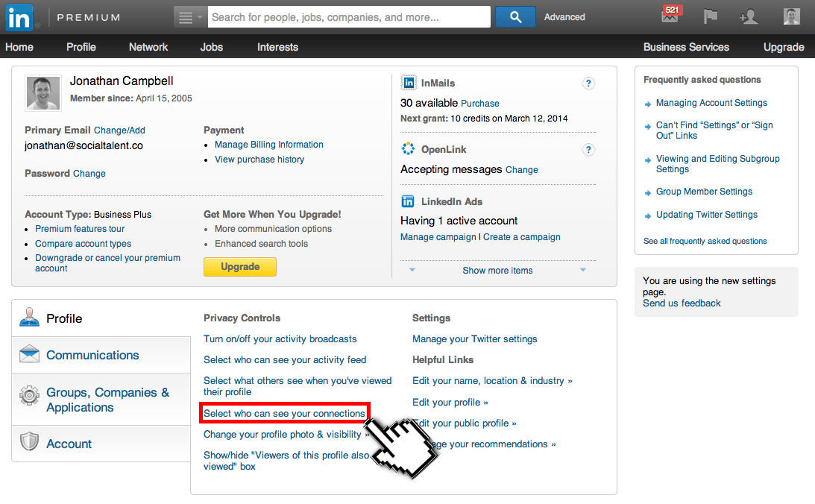Open Group Member Settings FAQ
The height and width of the screenshot is (504, 815).
point(704,192)
